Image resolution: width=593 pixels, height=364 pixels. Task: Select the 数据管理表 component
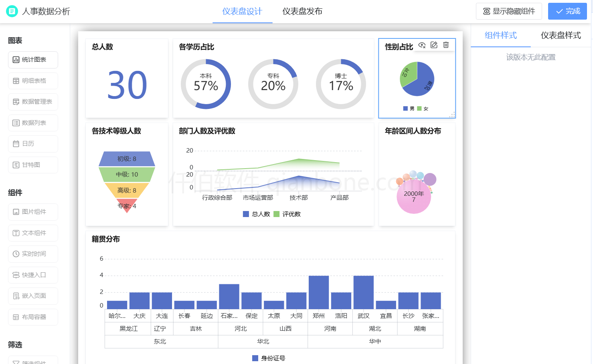pos(33,102)
